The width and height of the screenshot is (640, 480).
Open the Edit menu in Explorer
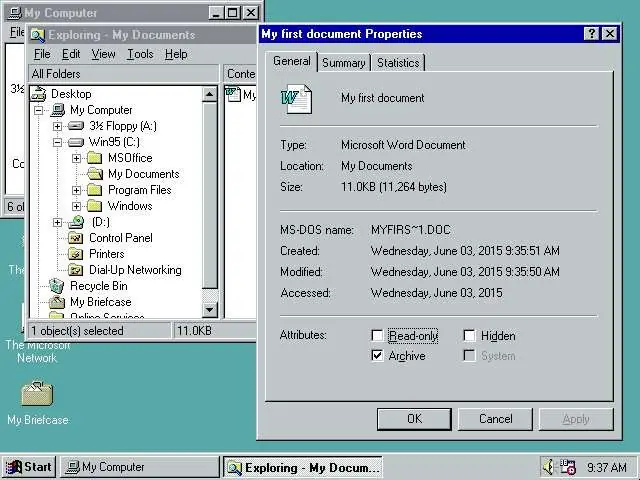71,54
